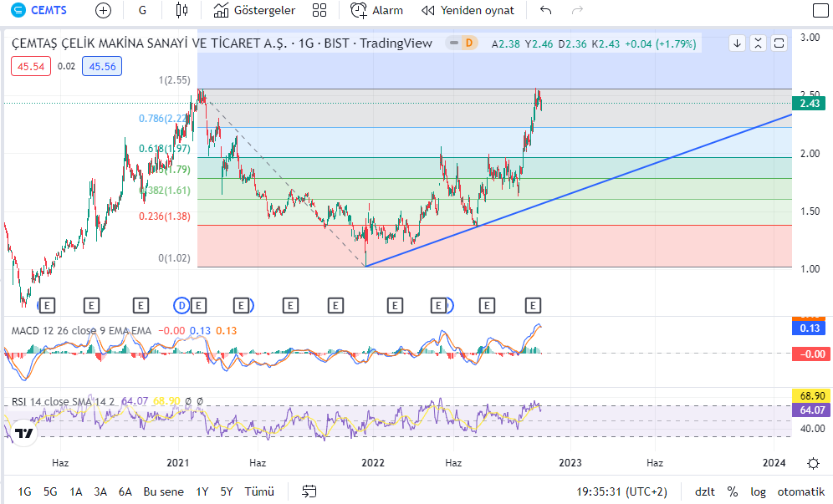Move the pane down with arrow icon
Viewport: 833px width, 504px height.
[x=737, y=43]
